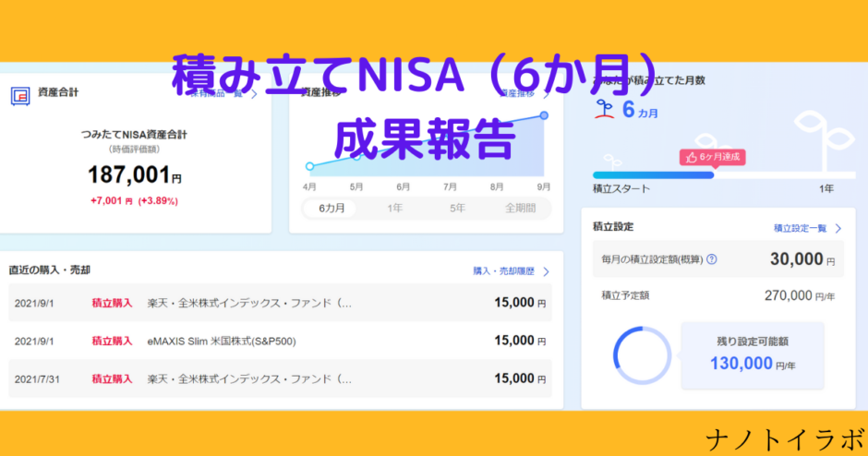Screen dimensions: 868x456
Task: Open the 保有商品一覧 chevron arrow
Action: 254,95
